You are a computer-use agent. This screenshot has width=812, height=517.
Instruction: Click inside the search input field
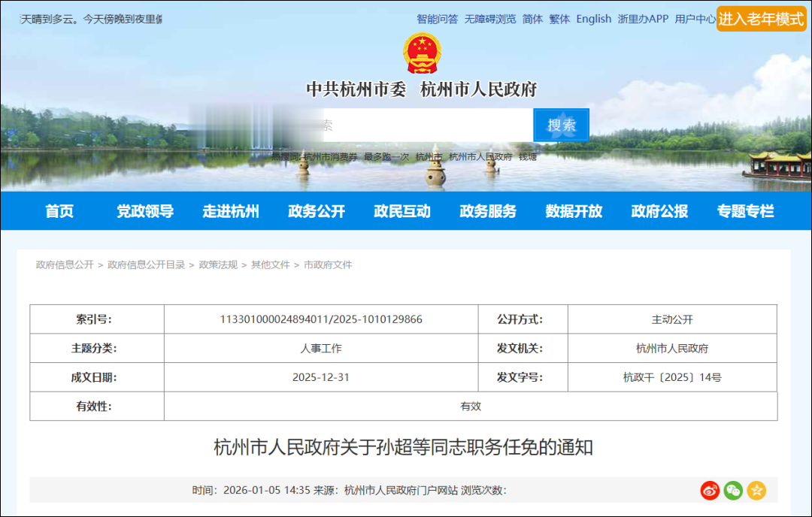point(421,124)
